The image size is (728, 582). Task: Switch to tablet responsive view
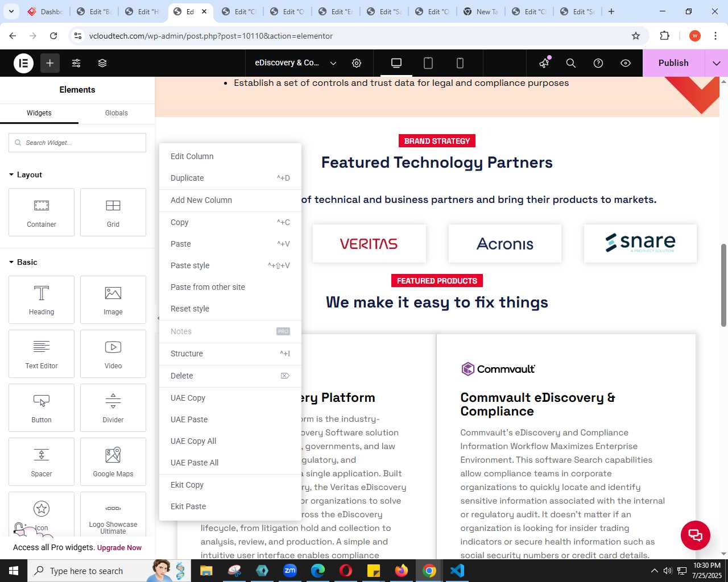click(428, 63)
